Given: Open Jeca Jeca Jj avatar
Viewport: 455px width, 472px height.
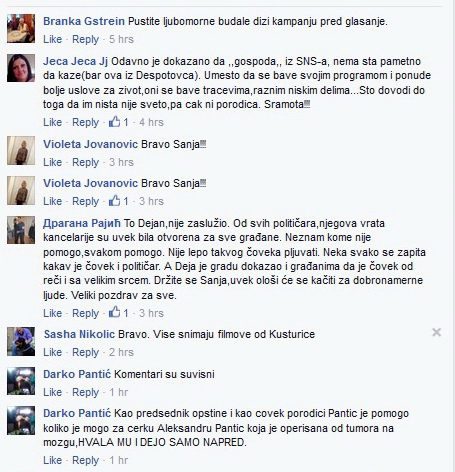Looking at the screenshot, I should pos(21,68).
